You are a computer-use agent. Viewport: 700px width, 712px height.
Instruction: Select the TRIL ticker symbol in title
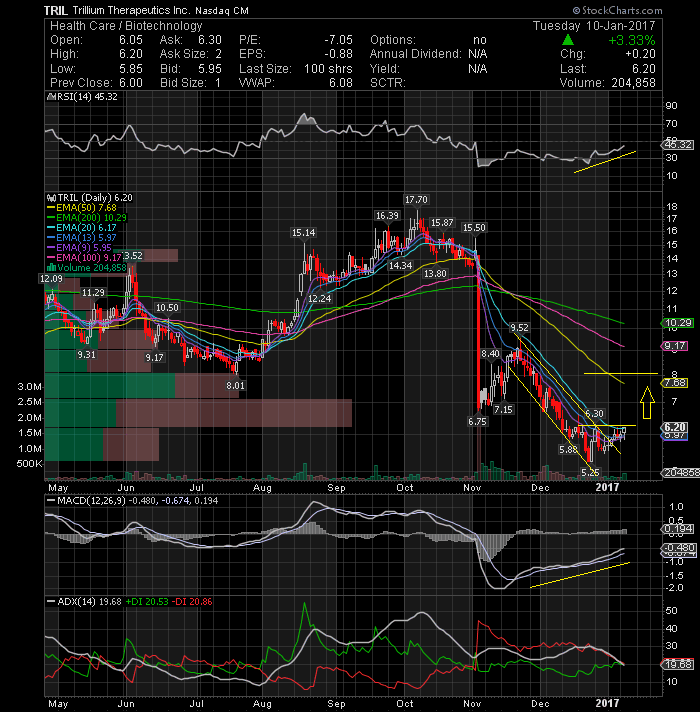coord(56,10)
